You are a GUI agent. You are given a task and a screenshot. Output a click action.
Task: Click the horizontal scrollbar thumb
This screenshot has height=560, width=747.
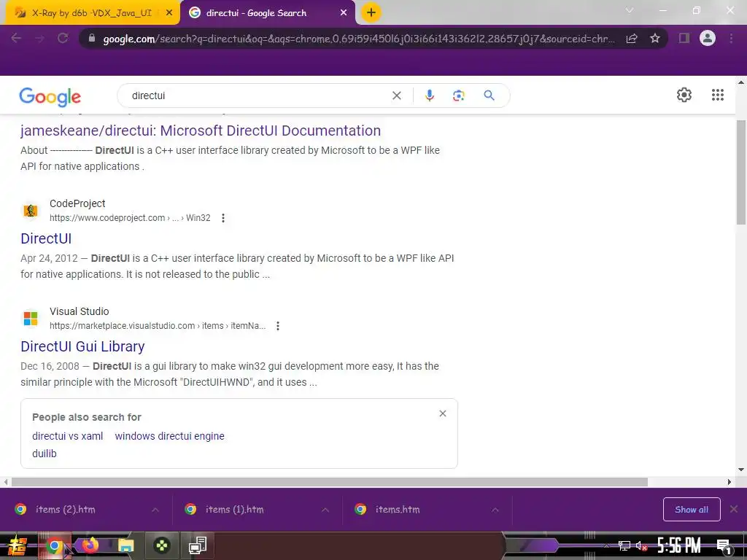(330, 482)
